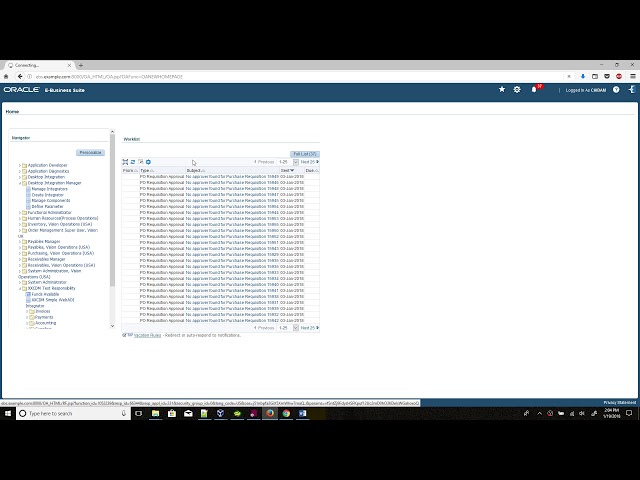The width and height of the screenshot is (640, 480).
Task: Click the Full List button
Action: [304, 154]
